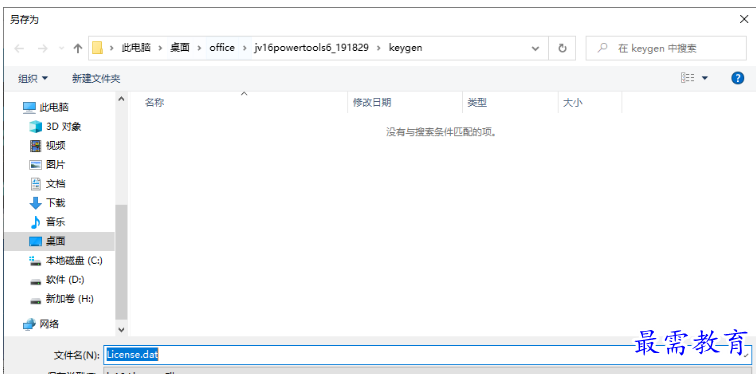The width and height of the screenshot is (756, 374).
Task: Open recent locations dropdown arrow
Action: click(61, 49)
